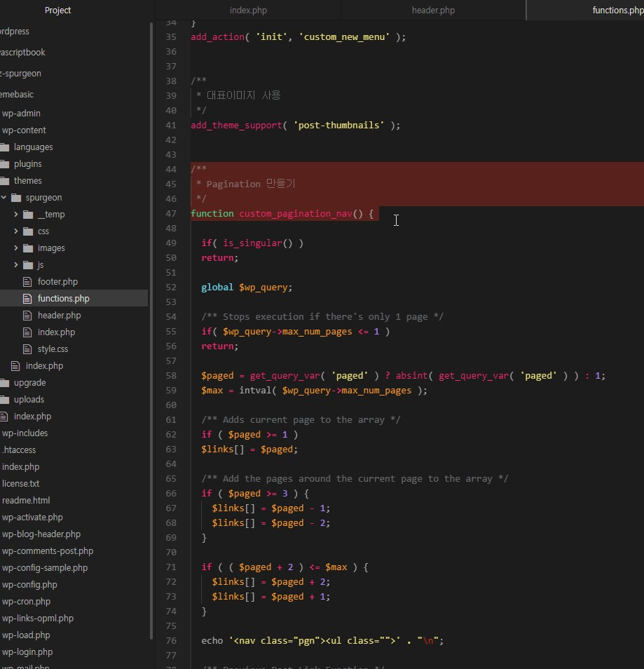Open style.css from the project tree
Image resolution: width=644 pixels, height=669 pixels.
coord(53,349)
